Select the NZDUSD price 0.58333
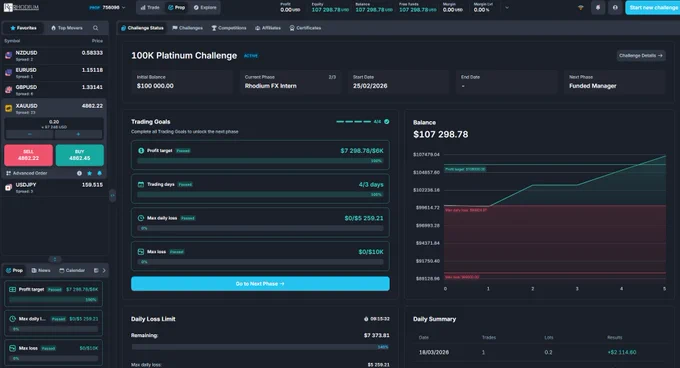The image size is (680, 368). coord(92,53)
